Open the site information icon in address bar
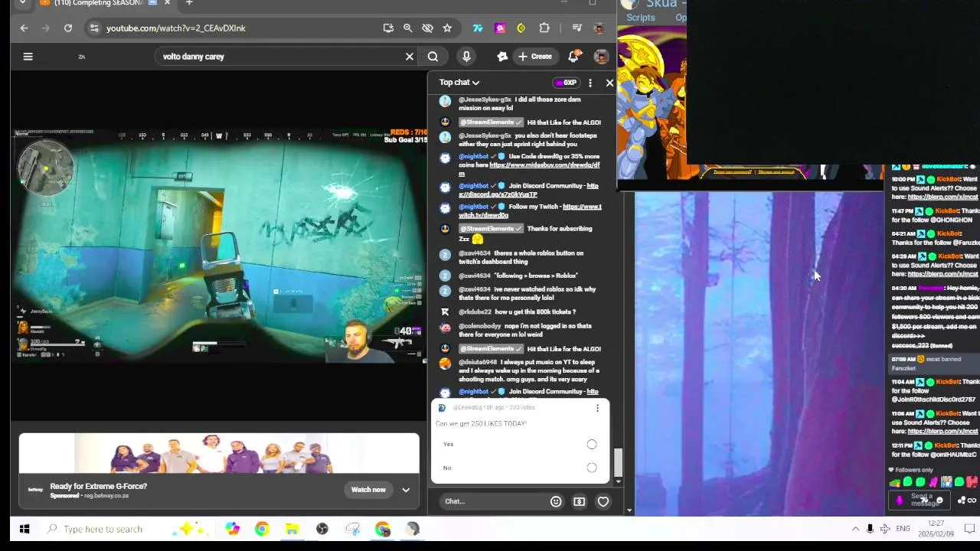Screen dimensions: 980x551 (x=93, y=28)
